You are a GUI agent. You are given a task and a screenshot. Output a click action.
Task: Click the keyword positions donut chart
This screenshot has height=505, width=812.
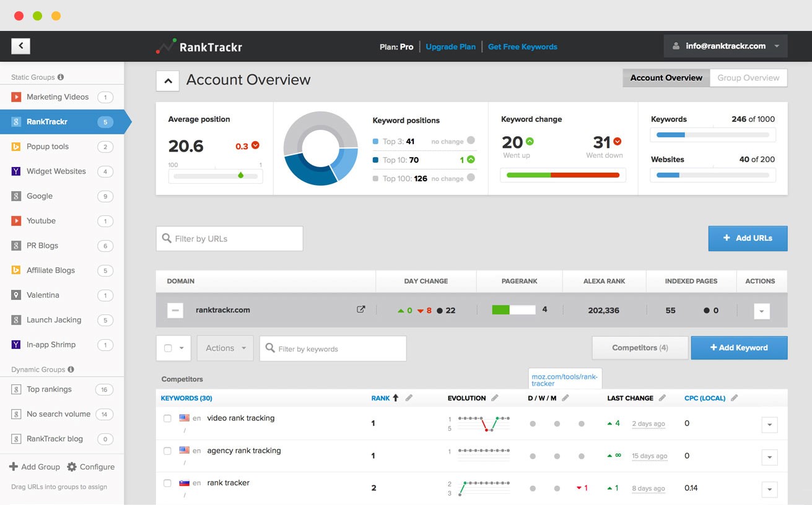tap(320, 149)
